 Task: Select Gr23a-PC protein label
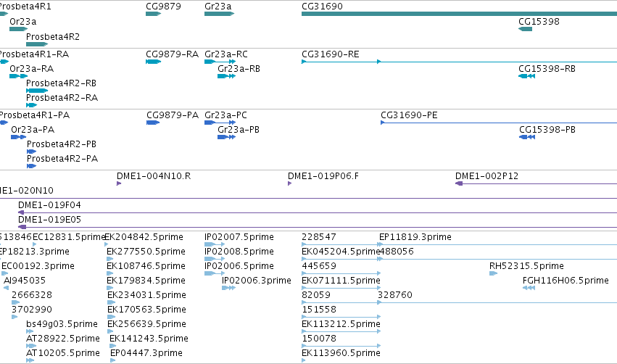(226, 115)
